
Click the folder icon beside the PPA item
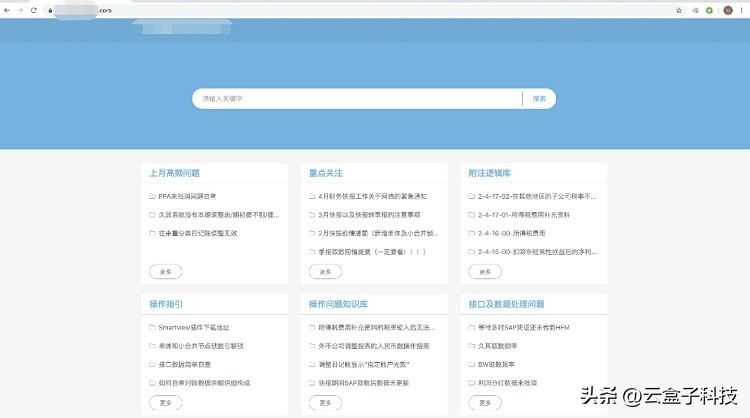[152, 196]
